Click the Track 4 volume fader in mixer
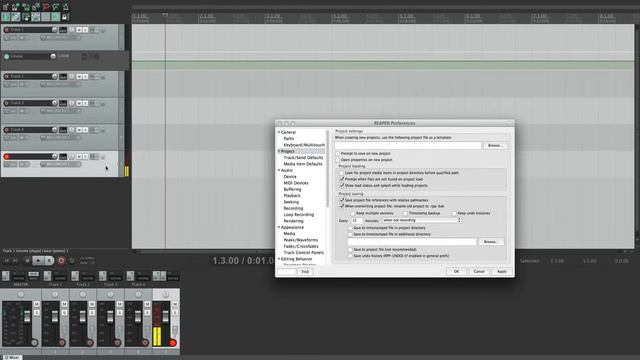The height and width of the screenshot is (360, 640). pos(138,317)
